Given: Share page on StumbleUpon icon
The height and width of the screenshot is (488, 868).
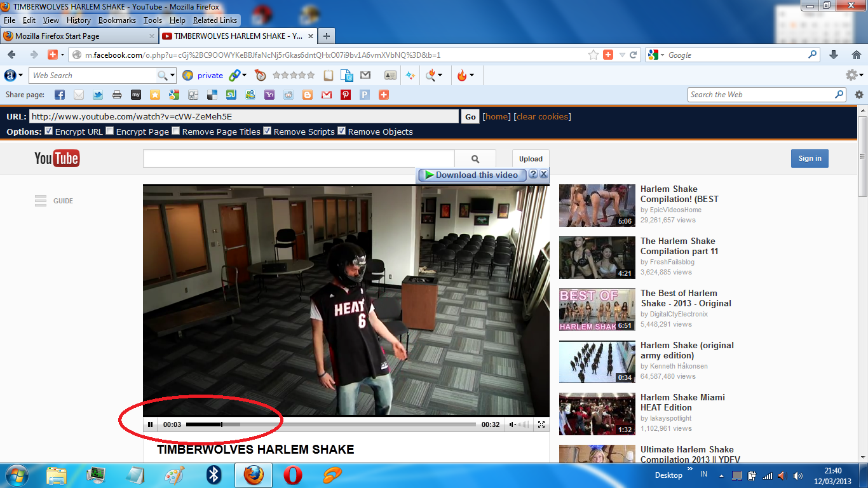Looking at the screenshot, I should 231,95.
